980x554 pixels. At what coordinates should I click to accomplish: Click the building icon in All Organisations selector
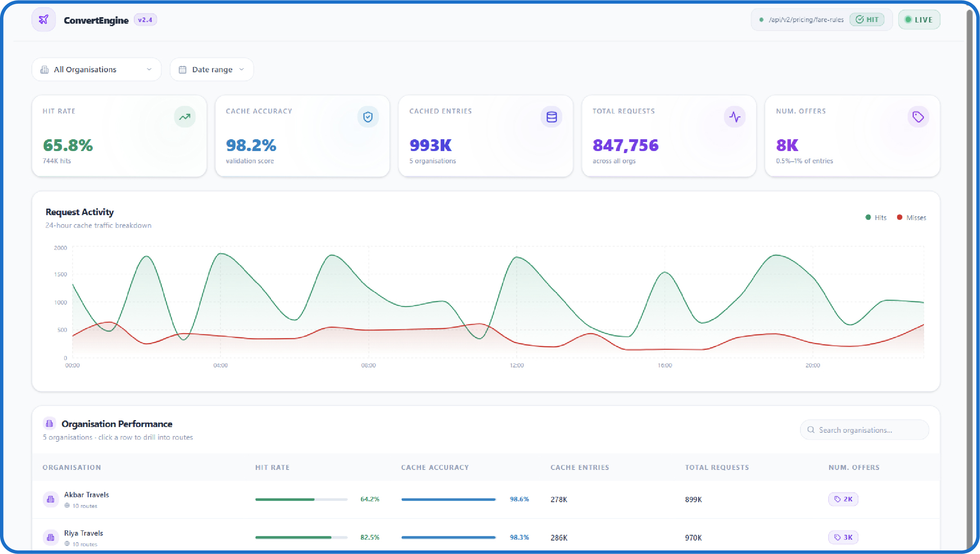point(44,70)
